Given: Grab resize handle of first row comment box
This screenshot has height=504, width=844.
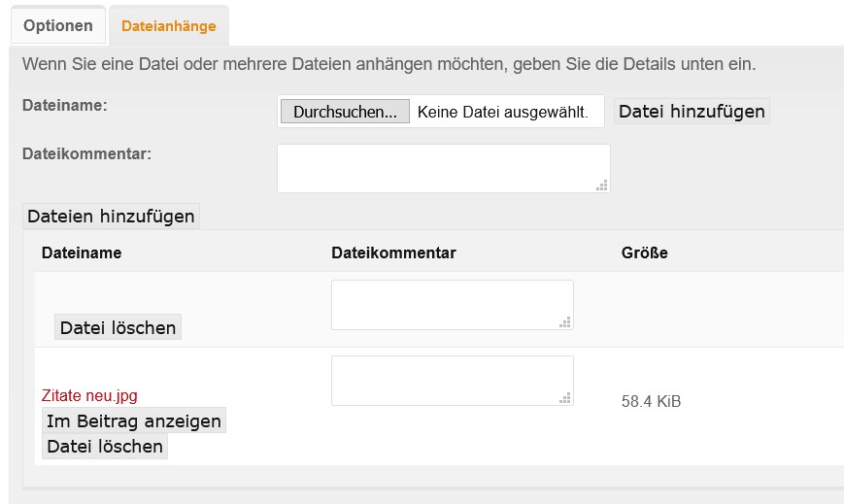Looking at the screenshot, I should [565, 321].
